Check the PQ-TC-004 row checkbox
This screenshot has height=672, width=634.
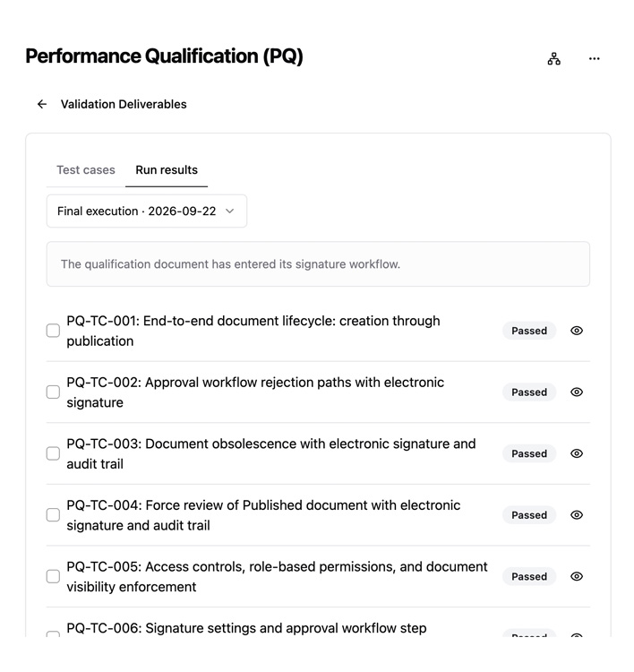pos(53,514)
